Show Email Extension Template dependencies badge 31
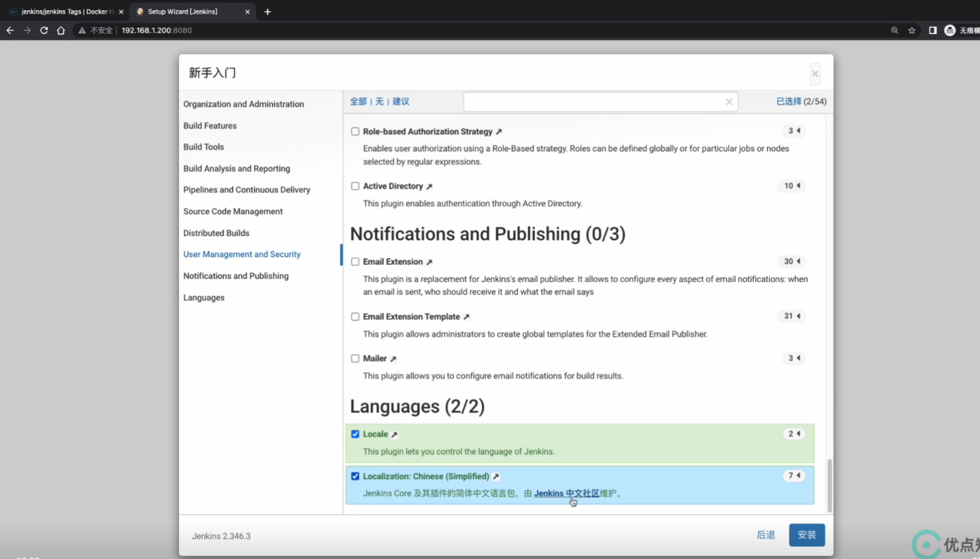The image size is (980, 559). [x=792, y=316]
